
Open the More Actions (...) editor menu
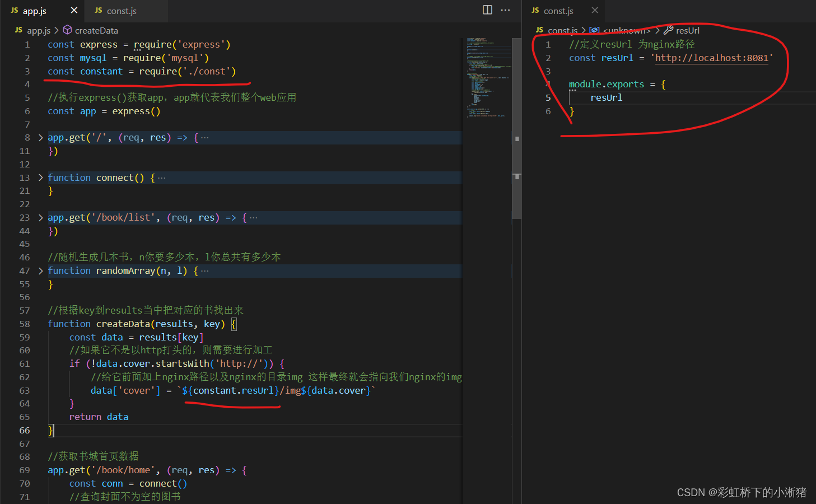505,10
